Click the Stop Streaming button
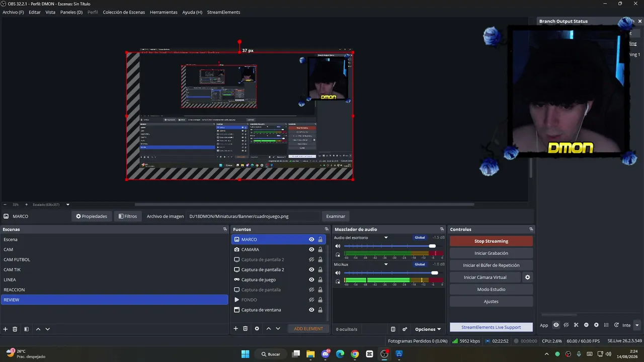This screenshot has height=362, width=644. click(x=491, y=241)
